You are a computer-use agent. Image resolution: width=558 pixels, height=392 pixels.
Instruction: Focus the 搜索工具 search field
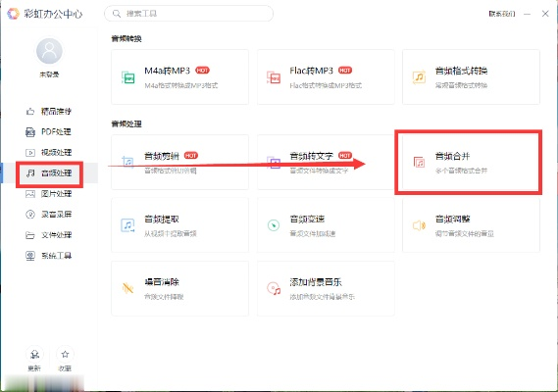tap(188, 14)
